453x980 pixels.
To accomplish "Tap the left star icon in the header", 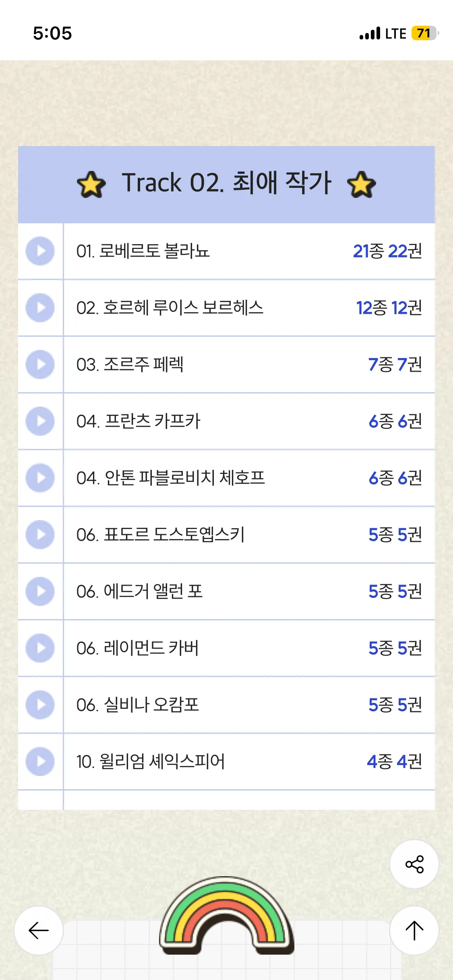I will click(91, 184).
